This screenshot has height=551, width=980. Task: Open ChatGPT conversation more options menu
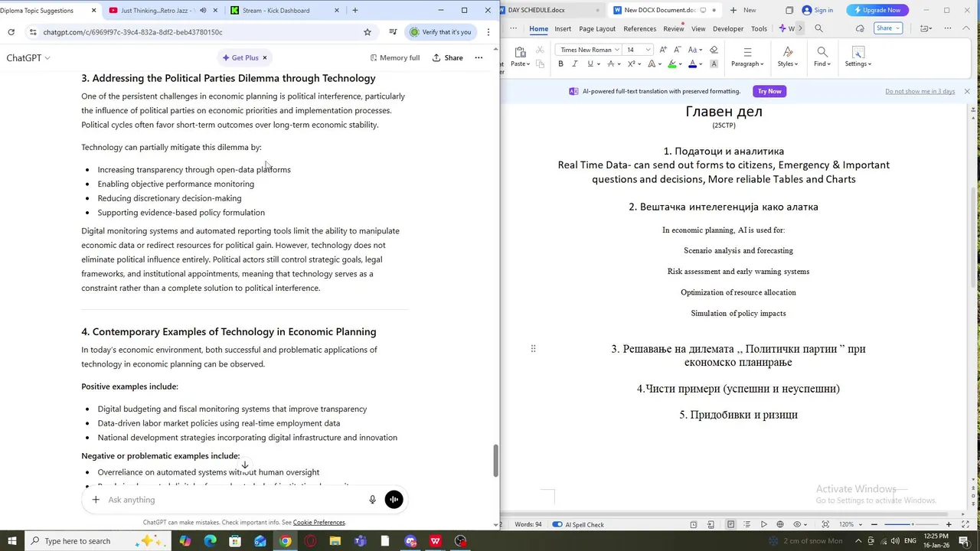tap(479, 57)
